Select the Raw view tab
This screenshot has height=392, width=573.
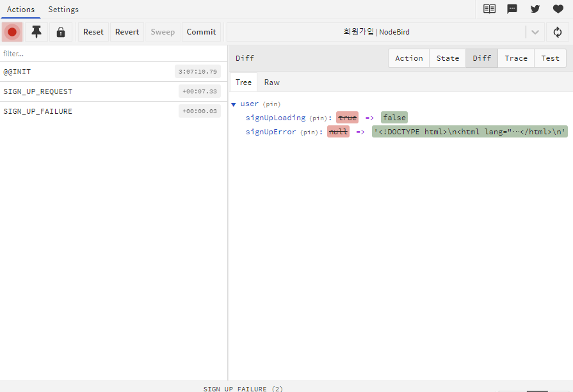coord(272,82)
